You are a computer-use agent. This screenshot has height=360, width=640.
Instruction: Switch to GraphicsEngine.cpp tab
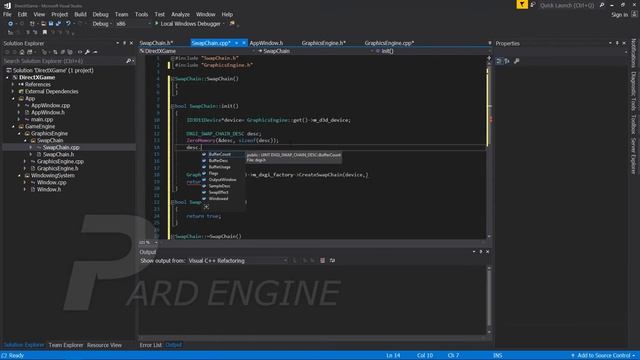click(389, 43)
